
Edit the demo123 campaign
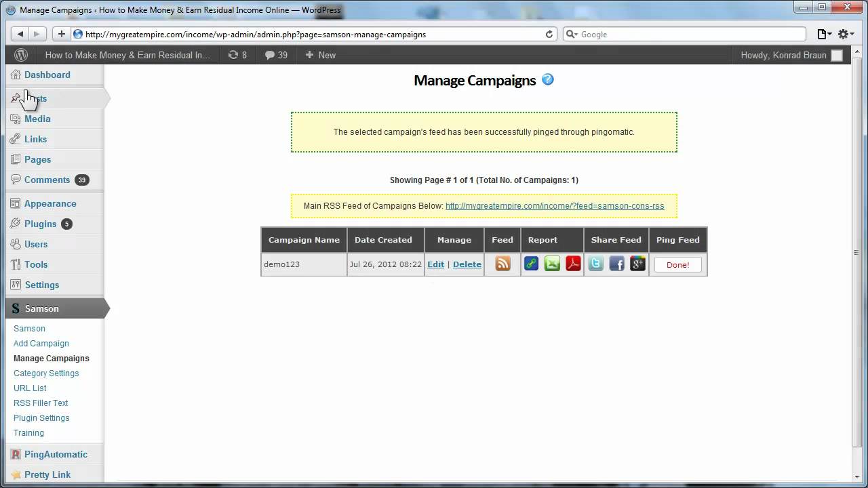[435, 264]
